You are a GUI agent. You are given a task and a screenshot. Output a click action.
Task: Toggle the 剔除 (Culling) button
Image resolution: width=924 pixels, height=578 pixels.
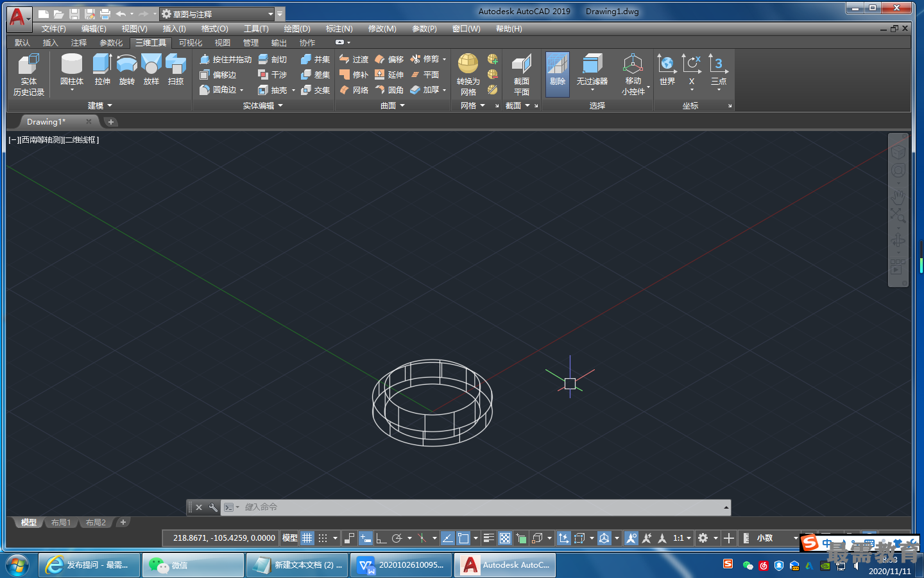click(x=558, y=74)
